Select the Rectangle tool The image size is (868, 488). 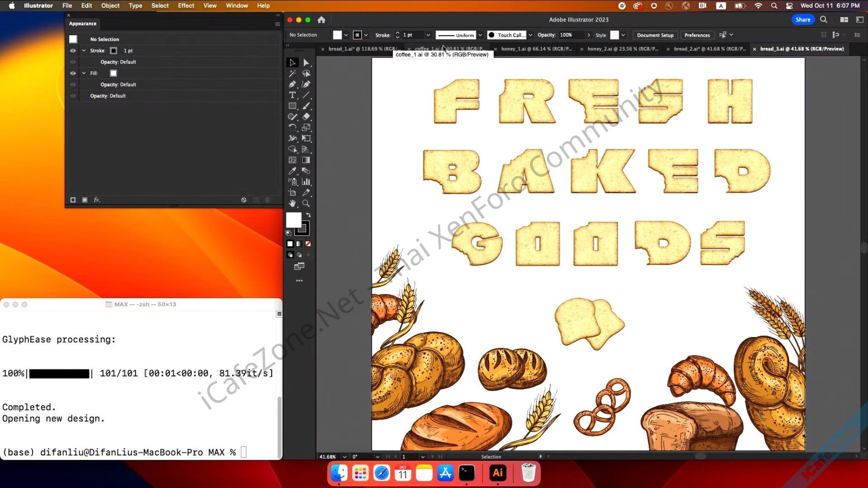click(x=292, y=106)
